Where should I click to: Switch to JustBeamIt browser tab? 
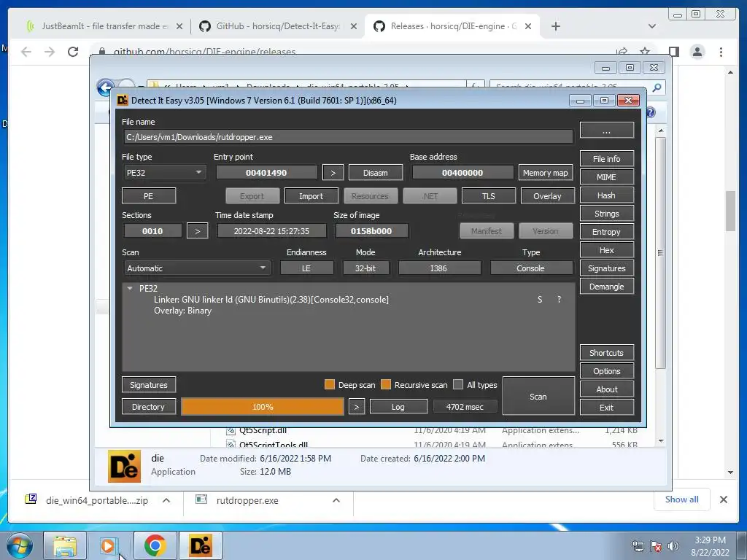pos(104,26)
